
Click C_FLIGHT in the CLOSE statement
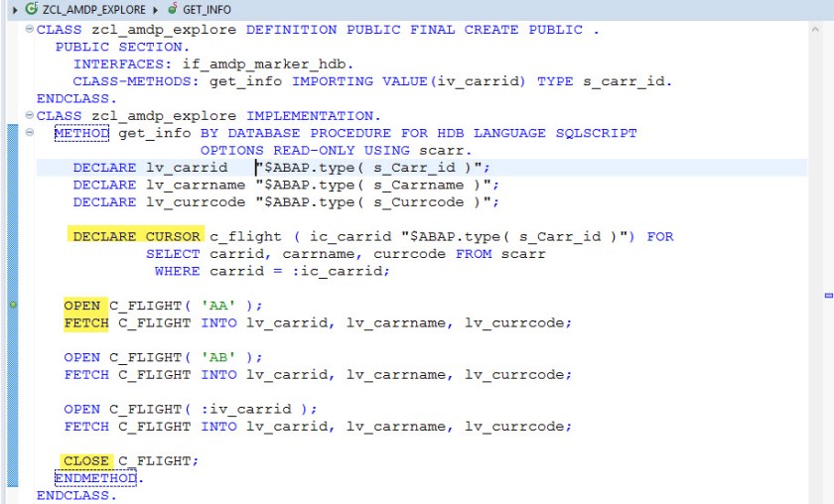154,460
